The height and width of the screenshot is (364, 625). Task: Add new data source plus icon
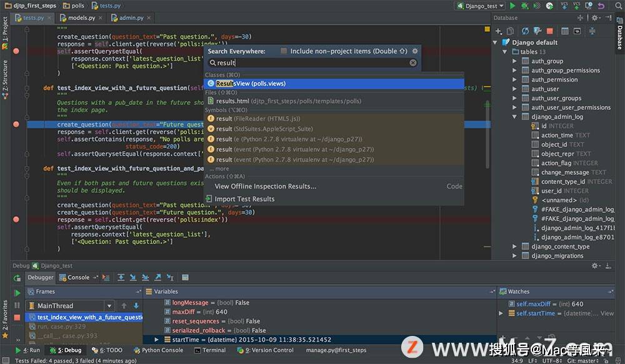tap(499, 31)
